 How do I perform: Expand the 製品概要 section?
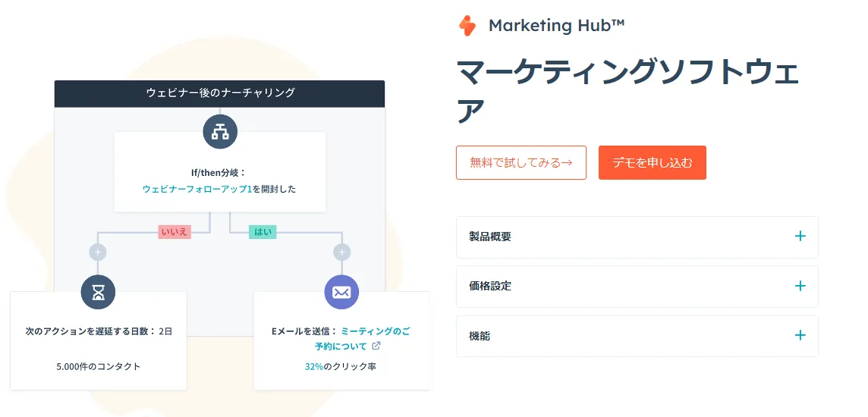coord(637,237)
